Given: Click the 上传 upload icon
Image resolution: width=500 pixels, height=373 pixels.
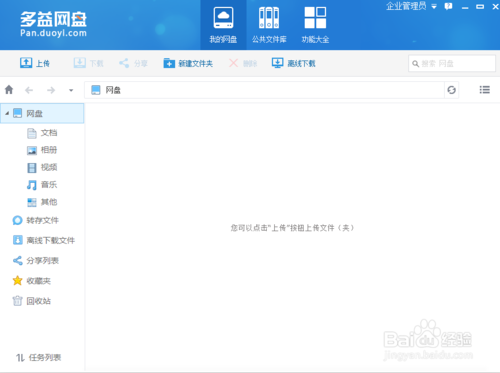Looking at the screenshot, I should click(x=26, y=63).
